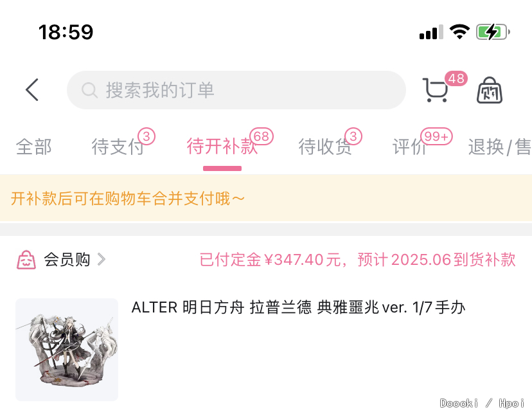Open the shopping bag 购 icon

pos(489,90)
